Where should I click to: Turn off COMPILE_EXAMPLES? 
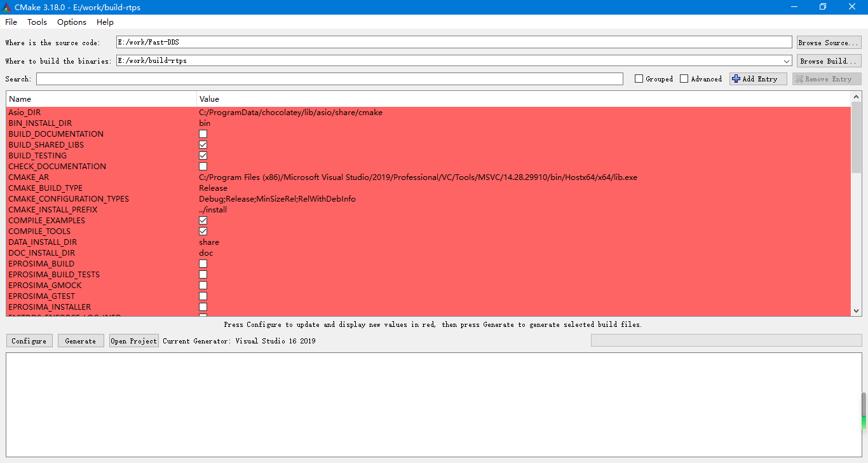[x=203, y=220]
